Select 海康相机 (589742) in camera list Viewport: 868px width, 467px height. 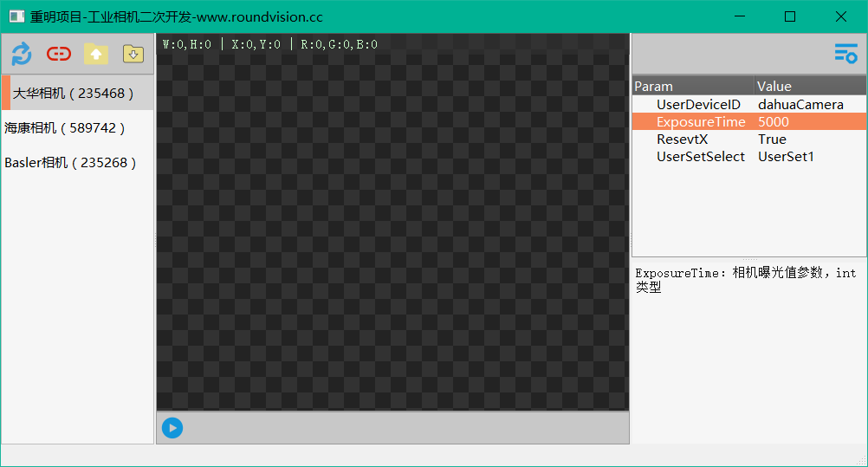point(65,127)
